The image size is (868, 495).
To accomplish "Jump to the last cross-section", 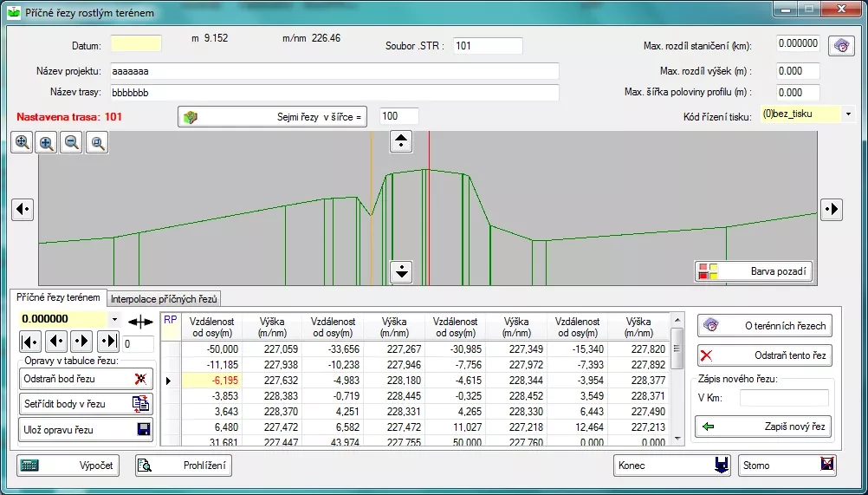I will (x=108, y=341).
